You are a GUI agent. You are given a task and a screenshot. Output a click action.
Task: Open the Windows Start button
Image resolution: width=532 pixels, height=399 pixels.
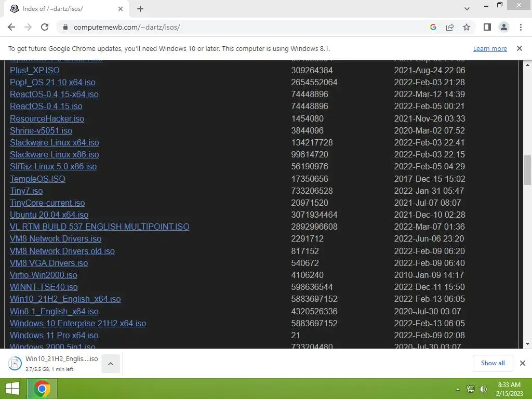[12, 389]
